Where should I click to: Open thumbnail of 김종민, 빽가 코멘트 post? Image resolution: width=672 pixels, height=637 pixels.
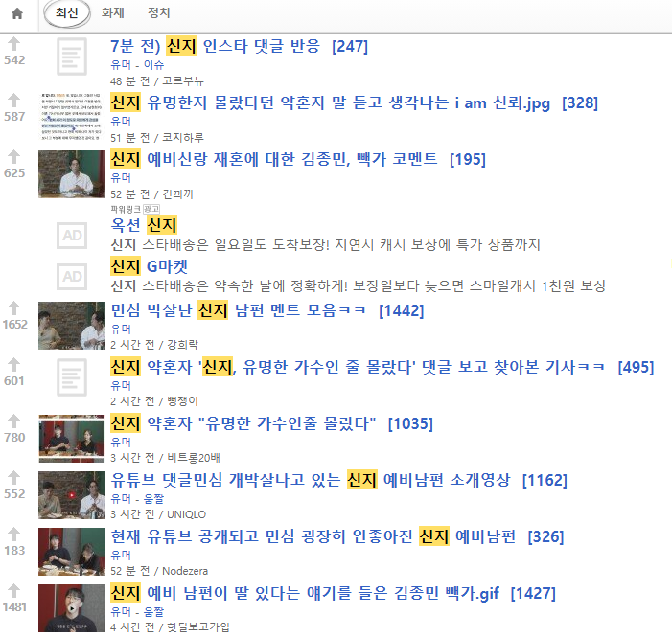click(71, 173)
